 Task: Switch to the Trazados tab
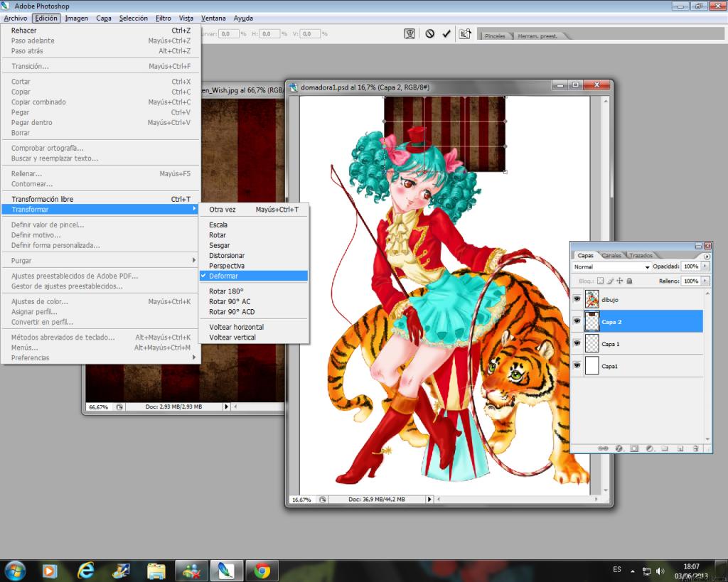[641, 256]
